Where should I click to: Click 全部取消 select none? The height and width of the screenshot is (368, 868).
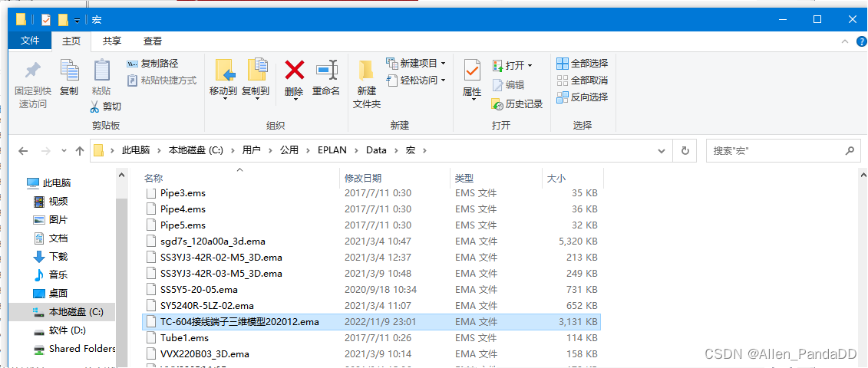point(583,80)
